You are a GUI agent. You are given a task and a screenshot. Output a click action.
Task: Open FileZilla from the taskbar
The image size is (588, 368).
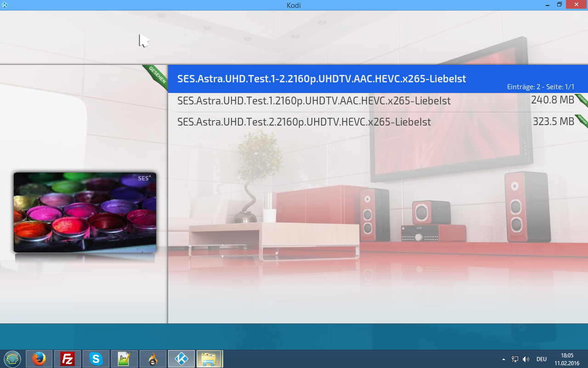click(x=68, y=359)
